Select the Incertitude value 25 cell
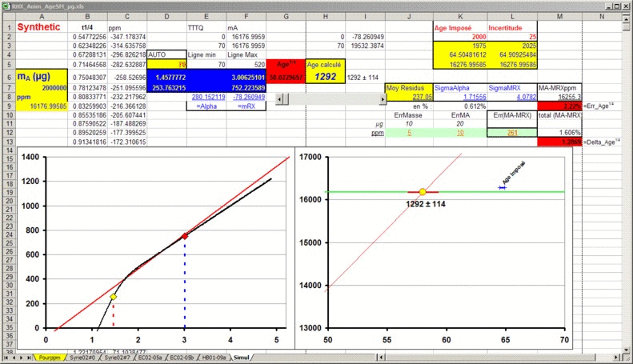This screenshot has width=633, height=364. (x=512, y=37)
